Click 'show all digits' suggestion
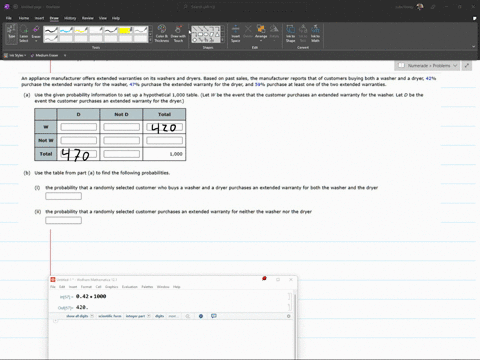Image resolution: width=480 pixels, height=360 pixels. (77, 316)
